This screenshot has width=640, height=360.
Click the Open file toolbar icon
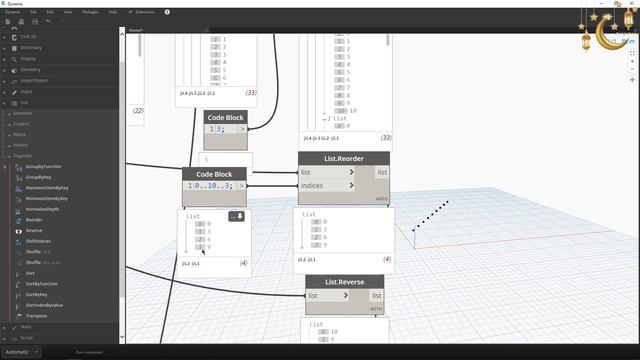[x=21, y=21]
